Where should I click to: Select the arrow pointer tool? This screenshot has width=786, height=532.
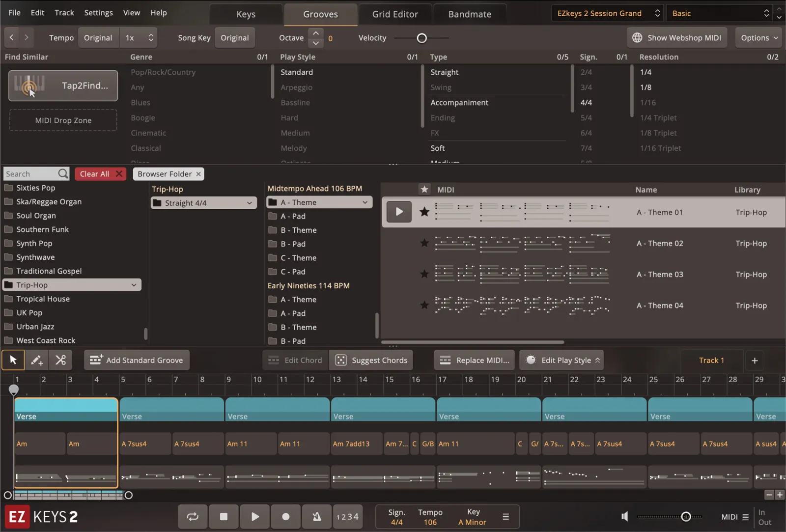[x=13, y=360]
